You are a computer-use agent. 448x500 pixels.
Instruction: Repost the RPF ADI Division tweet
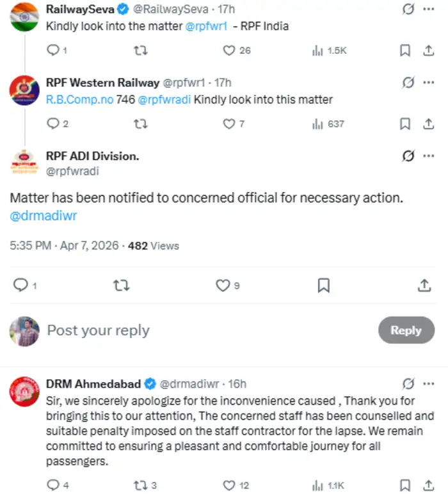(x=121, y=285)
